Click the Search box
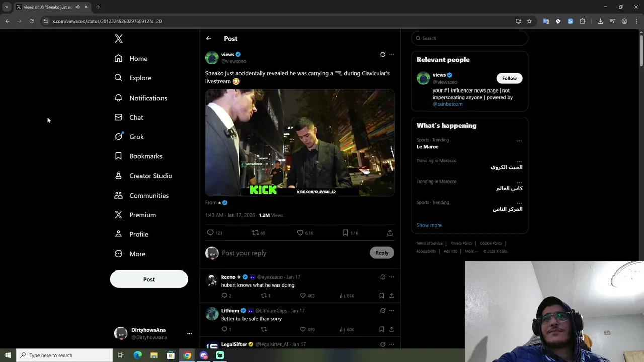The width and height of the screenshot is (644, 362). pyautogui.click(x=469, y=38)
